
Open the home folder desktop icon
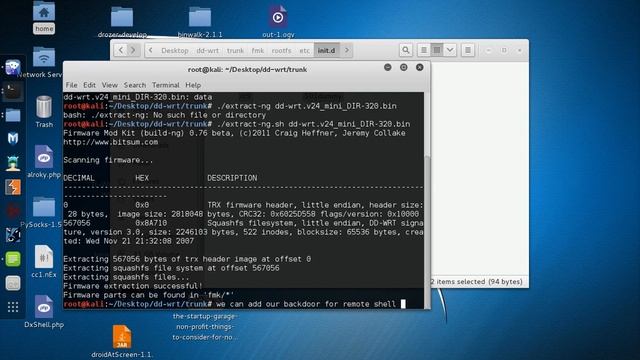(x=44, y=17)
